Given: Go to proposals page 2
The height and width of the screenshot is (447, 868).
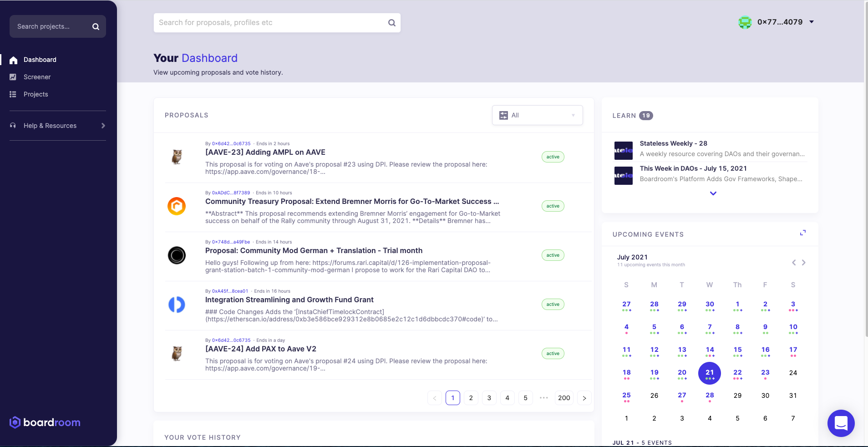Looking at the screenshot, I should pyautogui.click(x=471, y=398).
